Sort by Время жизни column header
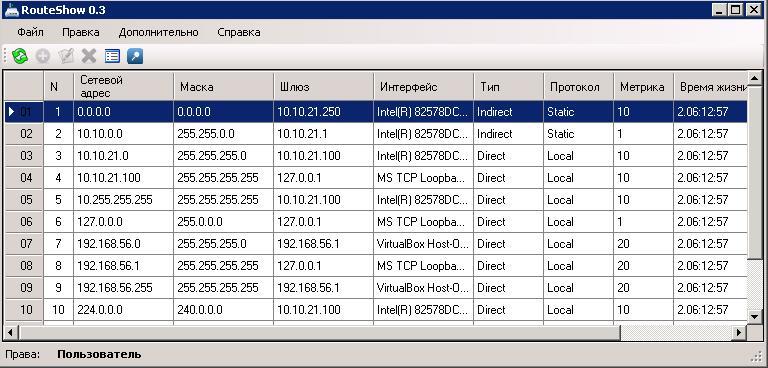Screen dimensions: 768x368 coord(710,87)
